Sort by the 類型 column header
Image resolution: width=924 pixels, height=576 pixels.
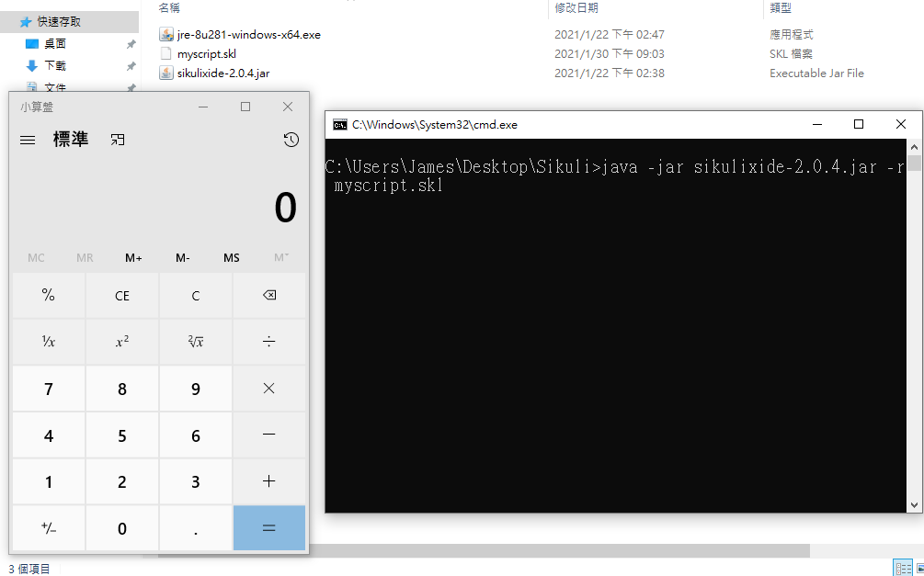tap(781, 7)
